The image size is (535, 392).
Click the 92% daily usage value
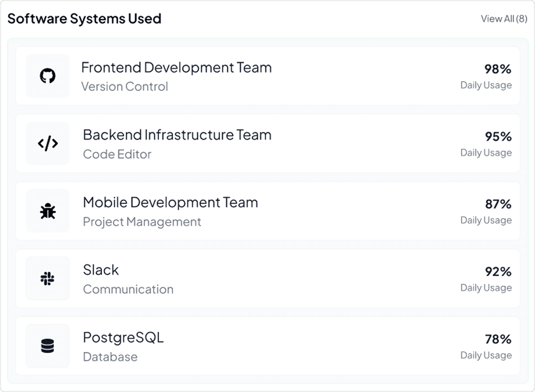click(498, 272)
